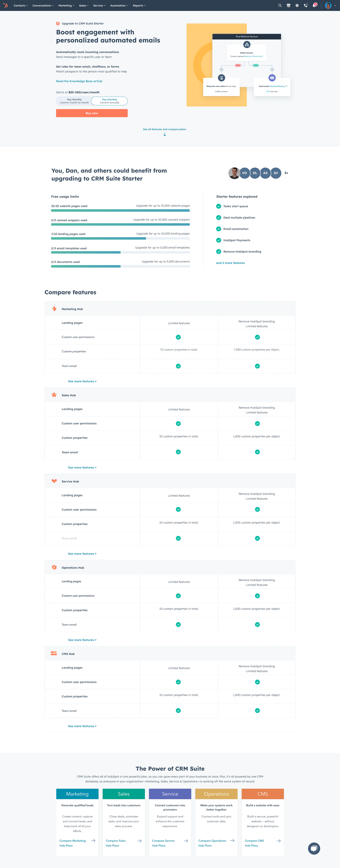The height and width of the screenshot is (868, 340).
Task: Click the arrow beside Compare Operations Hub Plans
Action: [x=232, y=840]
